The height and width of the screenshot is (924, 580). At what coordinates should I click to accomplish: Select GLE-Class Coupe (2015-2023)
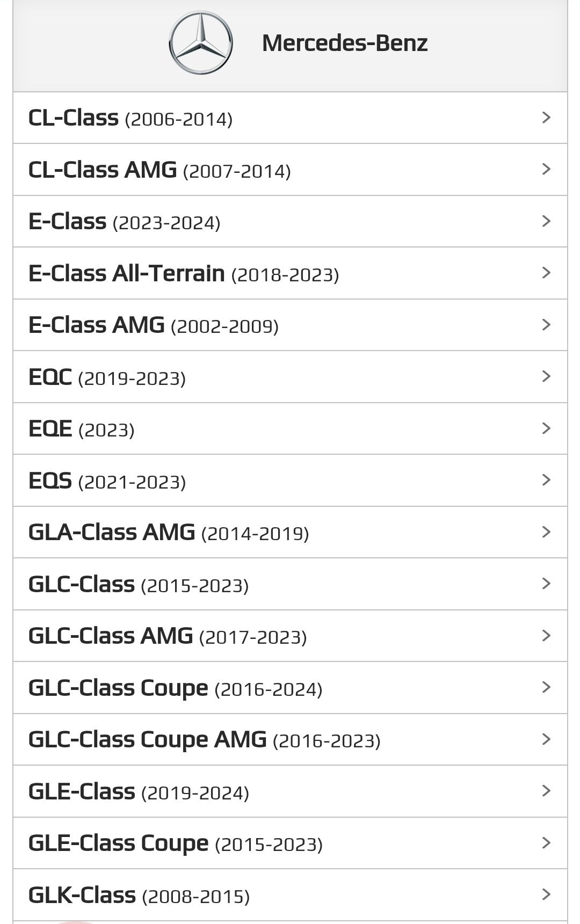(290, 843)
